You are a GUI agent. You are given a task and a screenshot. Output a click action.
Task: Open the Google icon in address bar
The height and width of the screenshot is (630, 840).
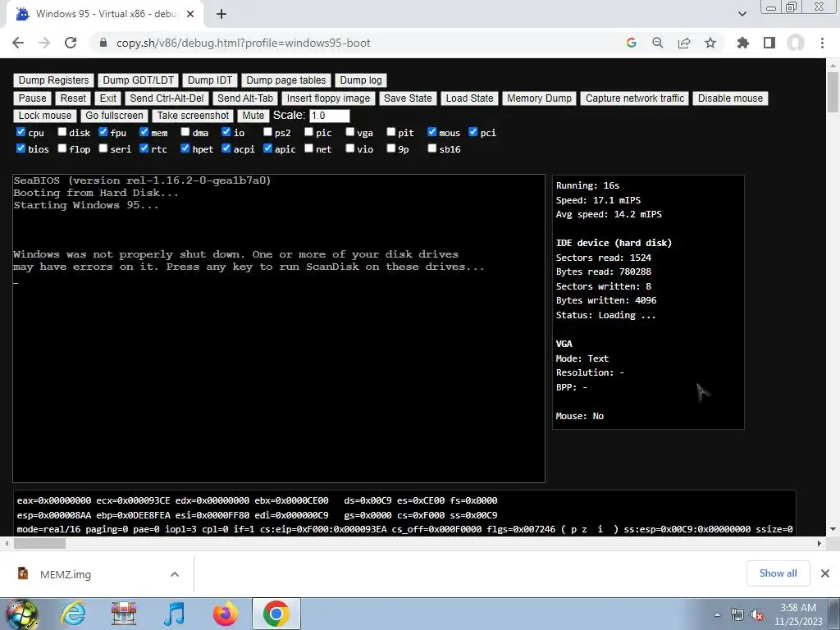(x=632, y=43)
